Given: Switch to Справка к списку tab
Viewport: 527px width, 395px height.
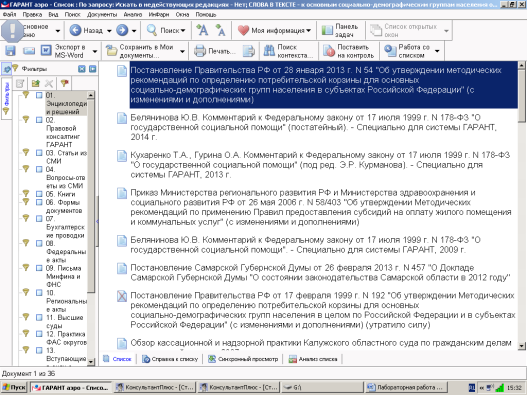Looking at the screenshot, I should point(170,359).
